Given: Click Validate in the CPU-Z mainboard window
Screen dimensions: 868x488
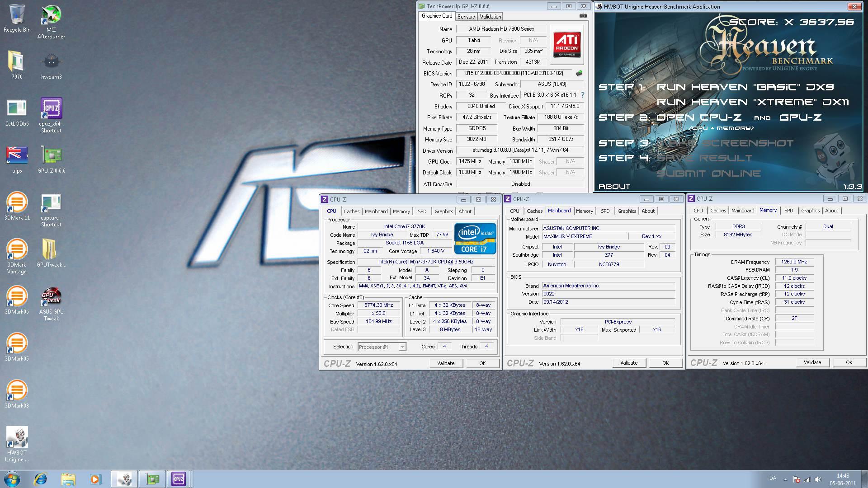Looking at the screenshot, I should tap(629, 363).
